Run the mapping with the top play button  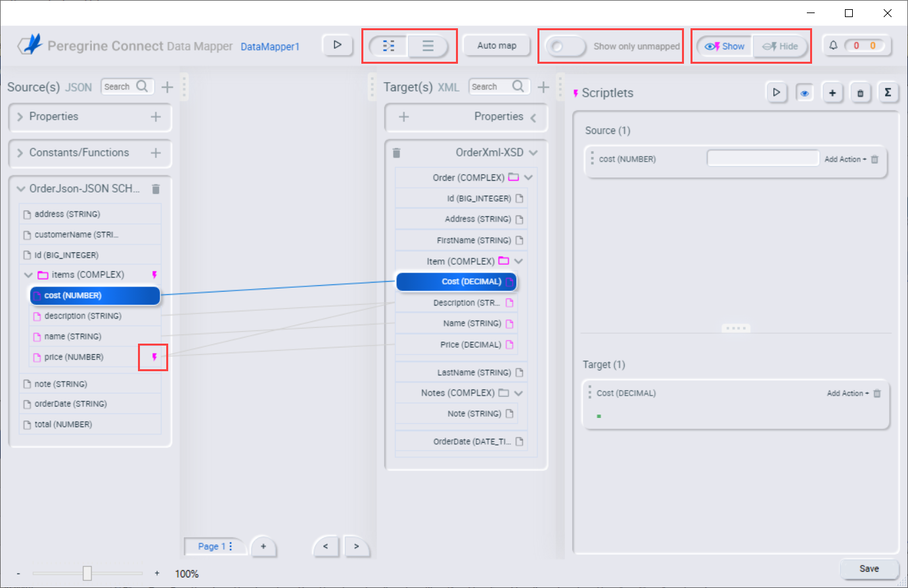click(x=337, y=45)
